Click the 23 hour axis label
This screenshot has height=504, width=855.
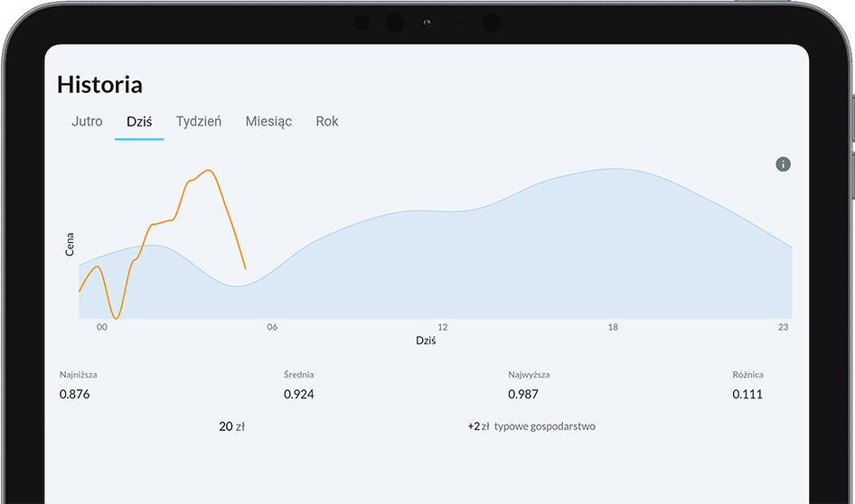click(x=783, y=327)
